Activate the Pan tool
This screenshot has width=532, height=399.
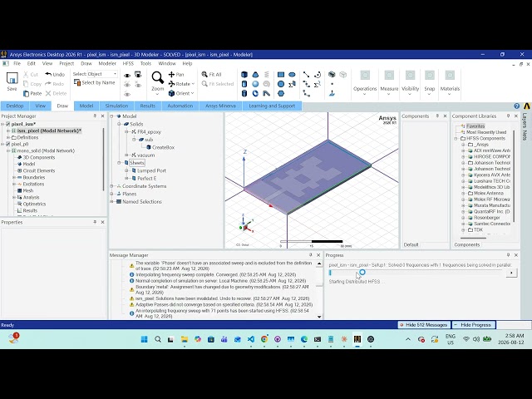coord(176,74)
